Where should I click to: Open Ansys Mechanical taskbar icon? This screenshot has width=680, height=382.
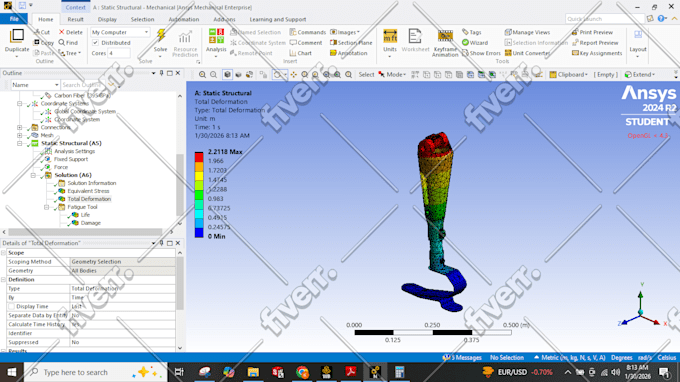(375, 372)
